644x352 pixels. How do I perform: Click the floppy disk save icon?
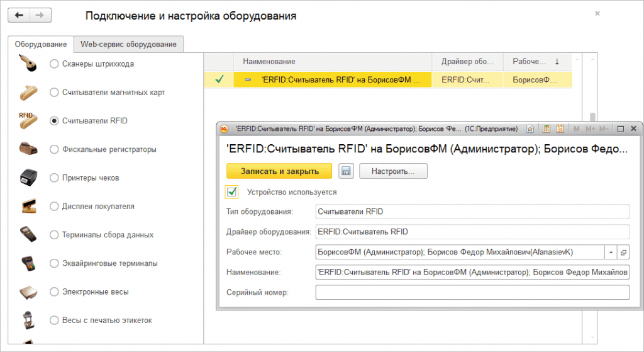pos(346,171)
